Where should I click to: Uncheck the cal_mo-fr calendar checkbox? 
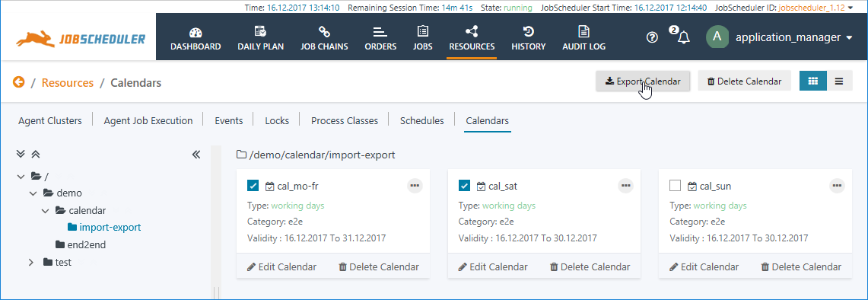click(253, 186)
